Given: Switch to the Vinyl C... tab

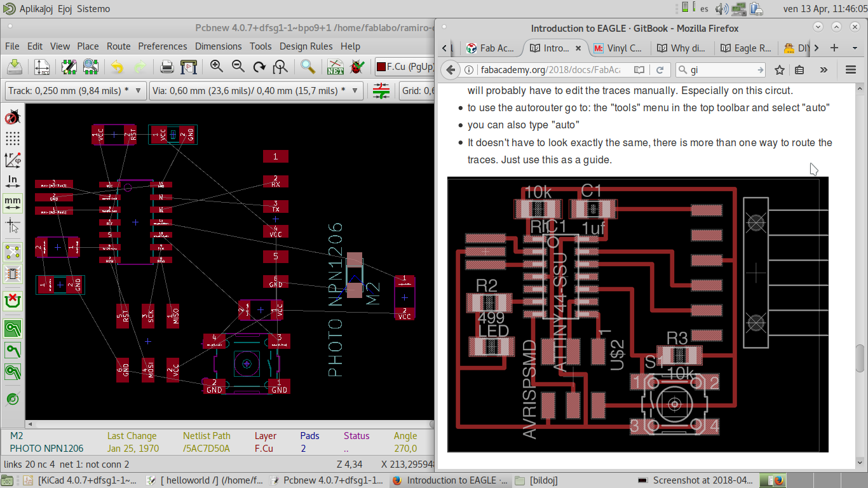Looking at the screenshot, I should (x=619, y=48).
